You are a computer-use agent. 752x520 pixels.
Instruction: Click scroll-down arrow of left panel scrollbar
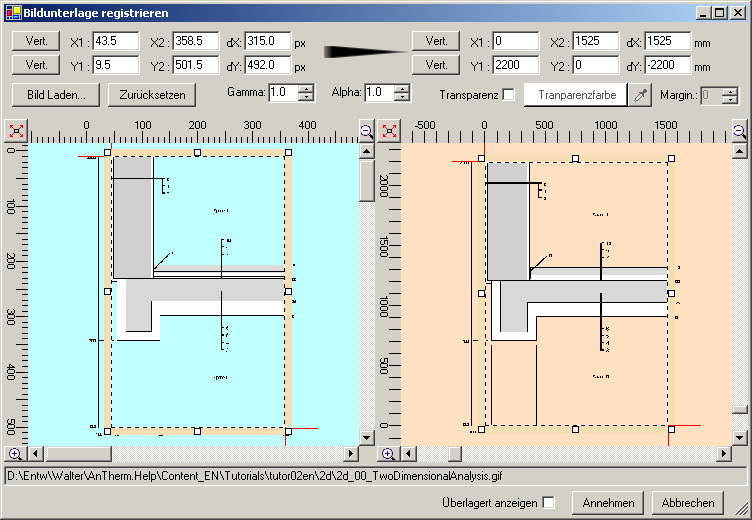click(x=367, y=437)
